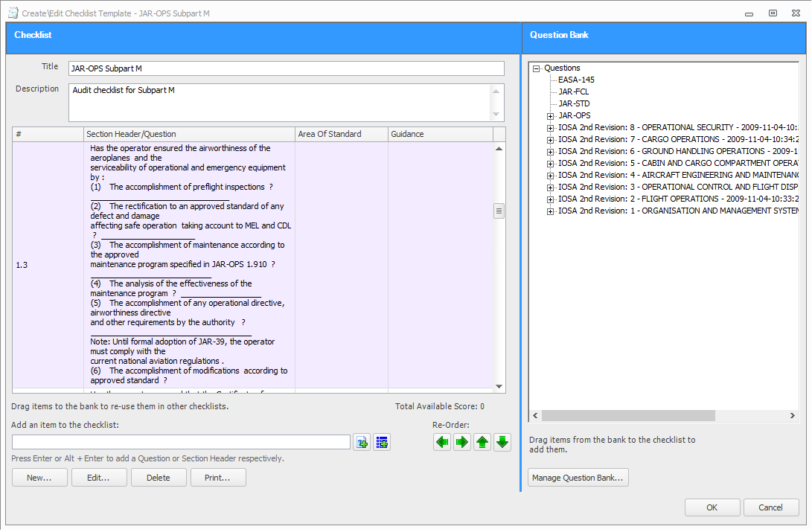
Task: Select the JAR-OPS tree item label
Action: tap(575, 115)
